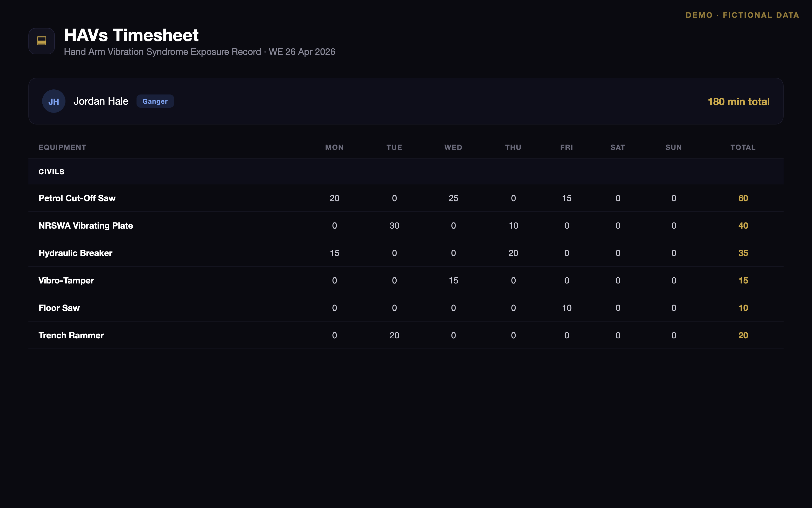Click the WED column header
Image resolution: width=812 pixels, height=508 pixels.
pos(453,147)
